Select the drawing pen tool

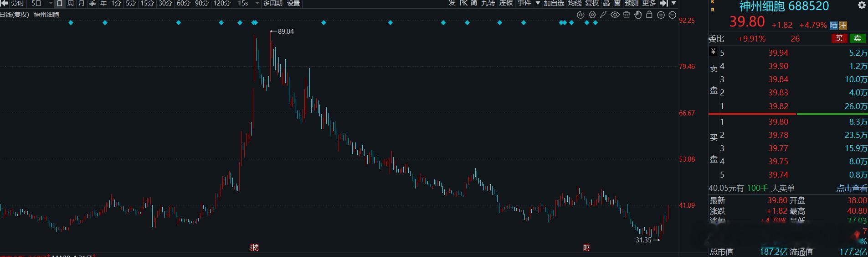coord(603,15)
